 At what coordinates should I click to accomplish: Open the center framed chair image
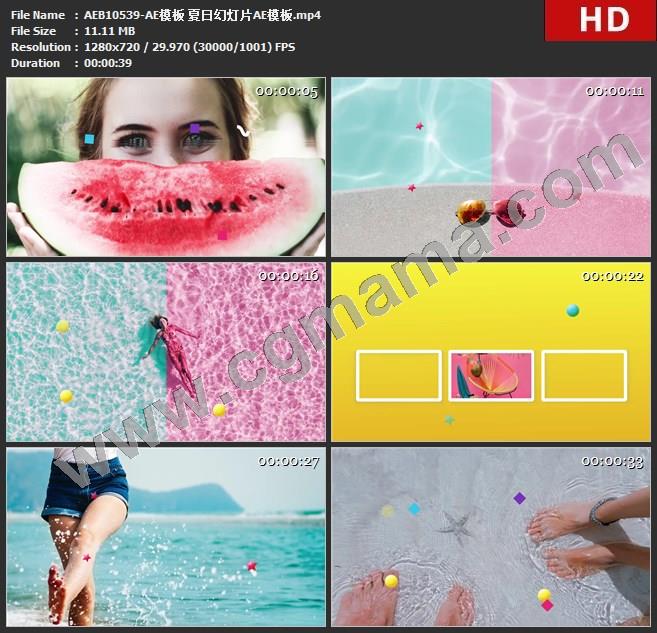[490, 375]
